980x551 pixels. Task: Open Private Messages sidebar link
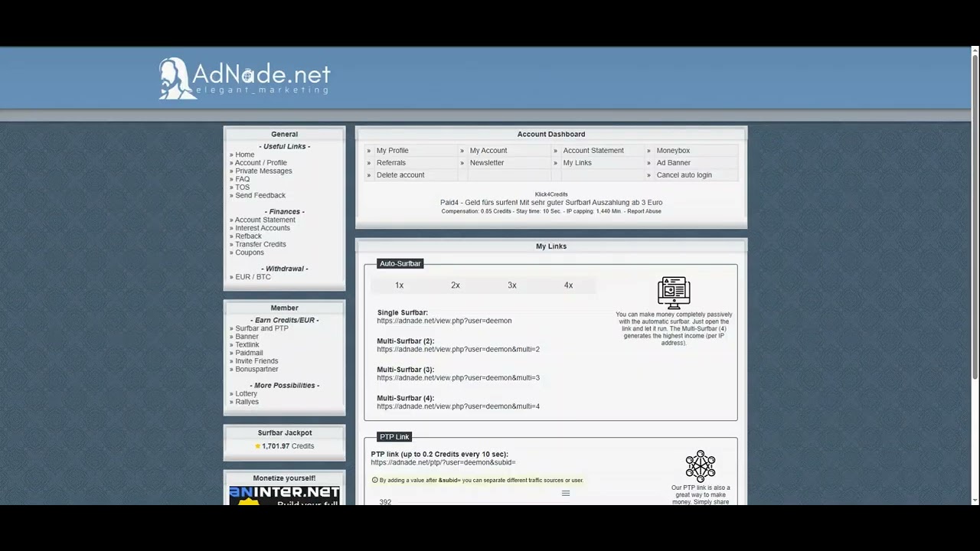tap(263, 171)
